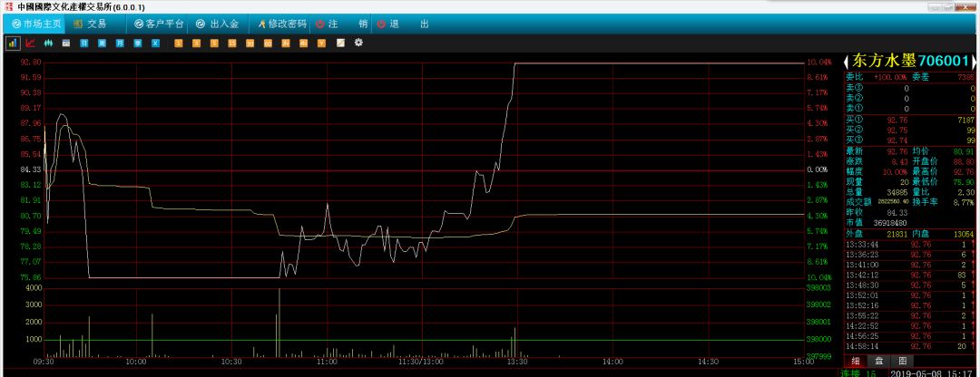Select the 13:33:44 trade record row
The image size is (980, 377).
(x=910, y=245)
